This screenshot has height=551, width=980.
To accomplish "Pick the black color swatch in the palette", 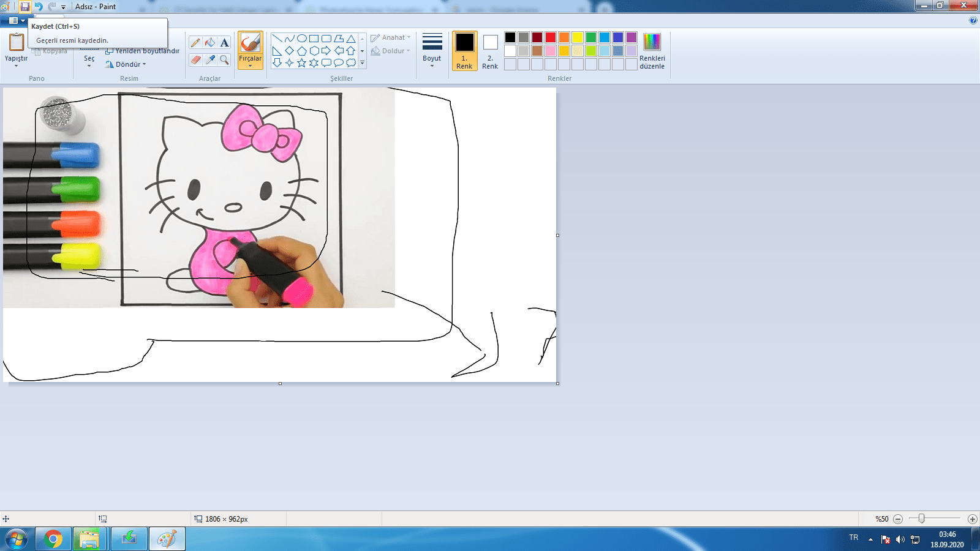I will click(x=510, y=37).
